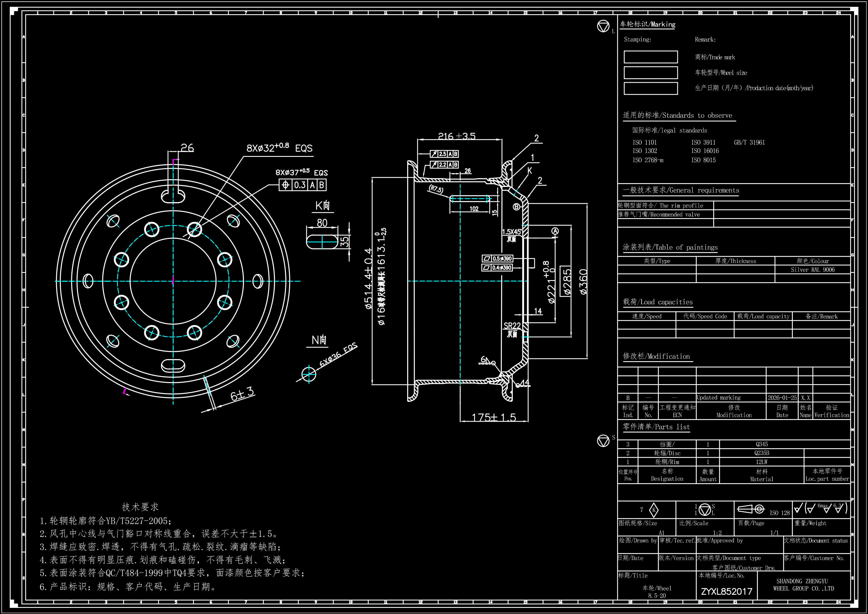Click the circled triangle symbol labeled S

click(603, 441)
